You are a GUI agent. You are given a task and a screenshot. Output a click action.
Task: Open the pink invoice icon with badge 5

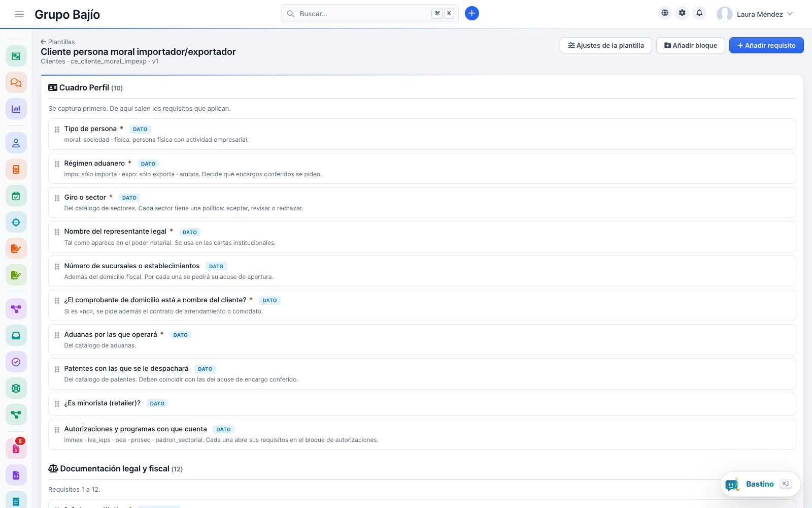pyautogui.click(x=16, y=449)
